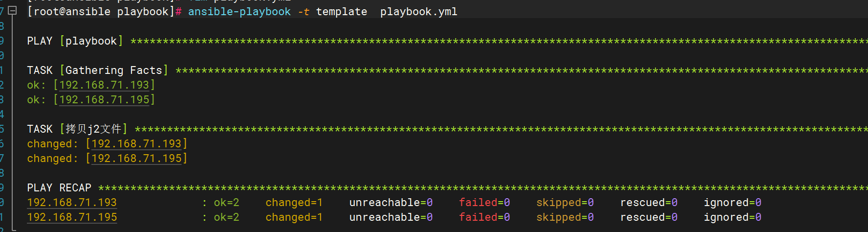The height and width of the screenshot is (232, 868).
Task: Click rescued=0 for host 192.168.71.195
Action: pos(649,217)
